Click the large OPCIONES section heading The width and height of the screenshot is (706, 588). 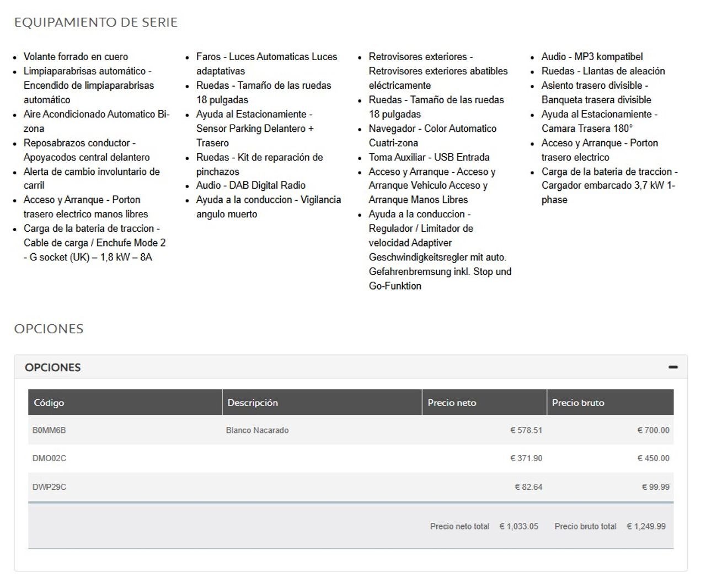49,329
